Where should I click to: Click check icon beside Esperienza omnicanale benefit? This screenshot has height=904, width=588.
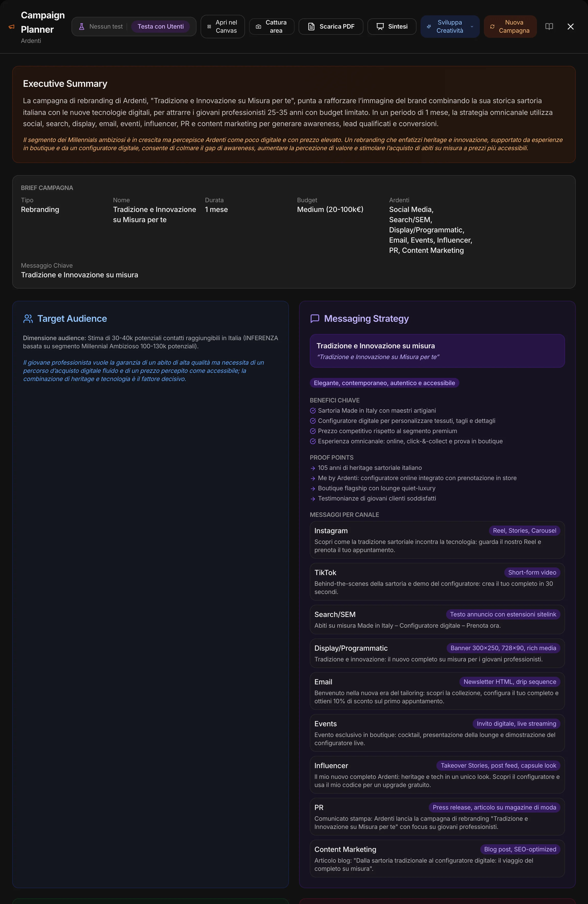click(313, 441)
